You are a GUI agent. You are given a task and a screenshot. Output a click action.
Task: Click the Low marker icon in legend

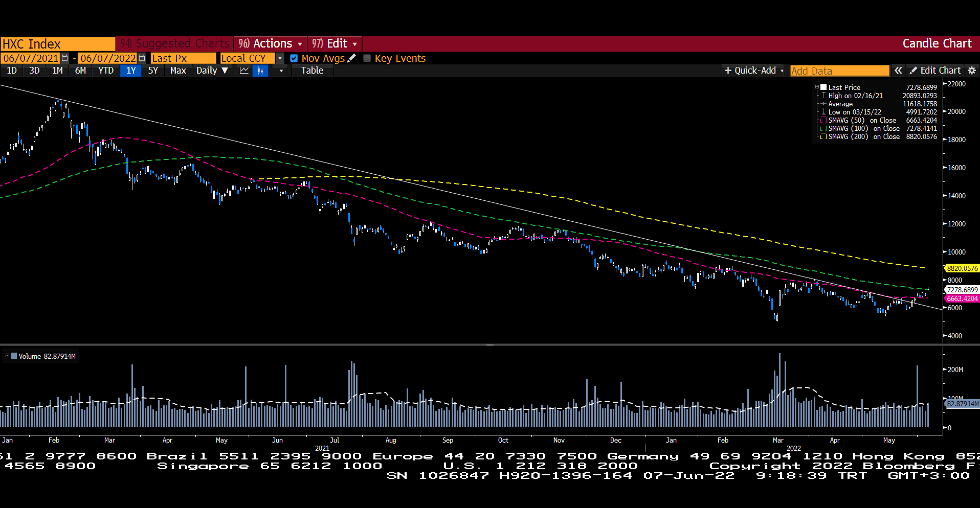823,112
